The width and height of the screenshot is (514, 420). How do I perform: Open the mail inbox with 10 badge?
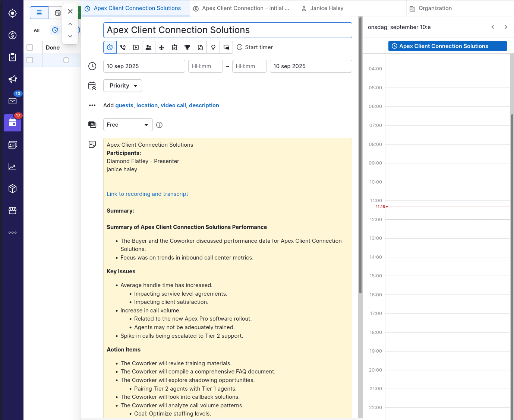[x=12, y=101]
